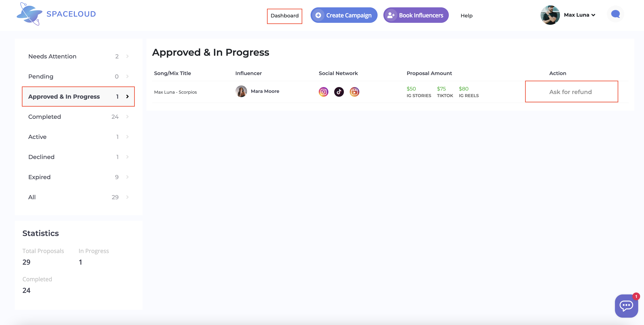Click the IG Reels social network icon
The image size is (644, 325).
pos(354,92)
